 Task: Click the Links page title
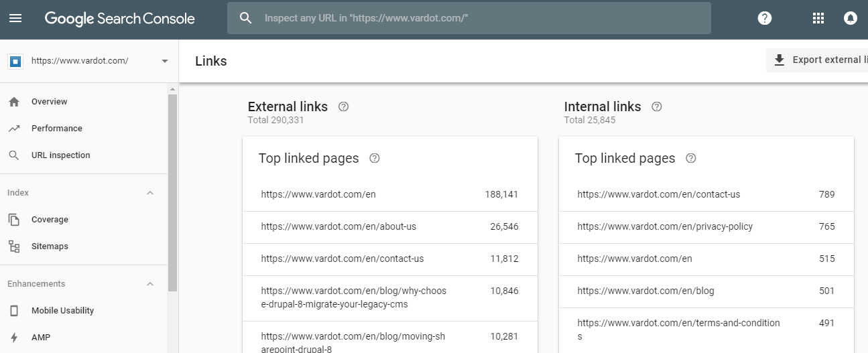[x=211, y=61]
